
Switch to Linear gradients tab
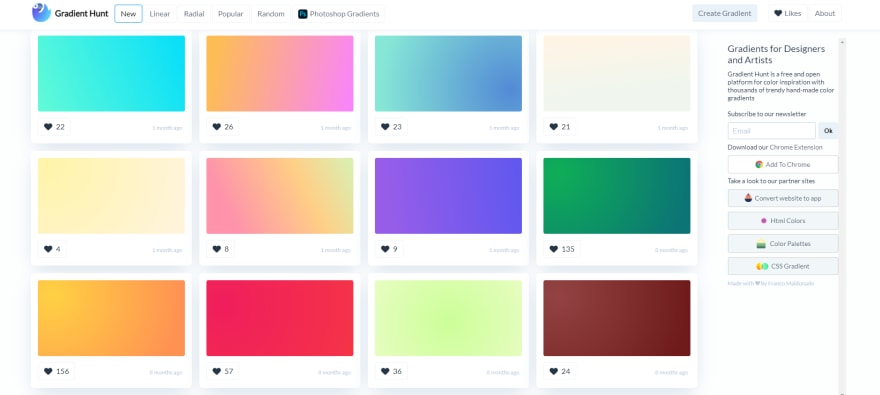(x=160, y=13)
